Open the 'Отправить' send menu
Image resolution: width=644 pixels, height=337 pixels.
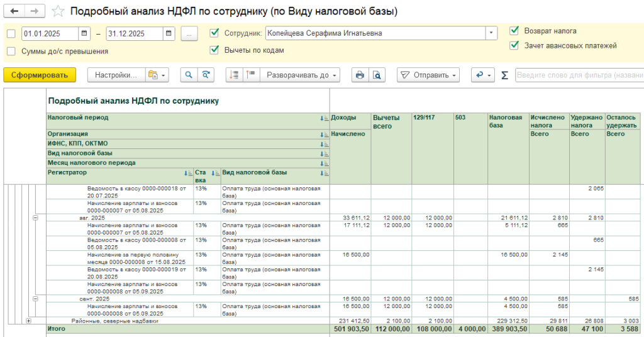[428, 75]
